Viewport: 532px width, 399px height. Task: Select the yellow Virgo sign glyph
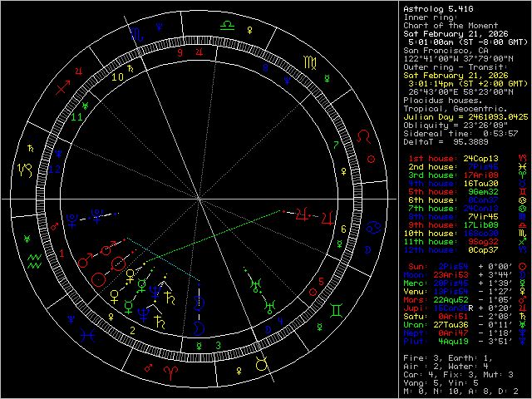(x=308, y=61)
